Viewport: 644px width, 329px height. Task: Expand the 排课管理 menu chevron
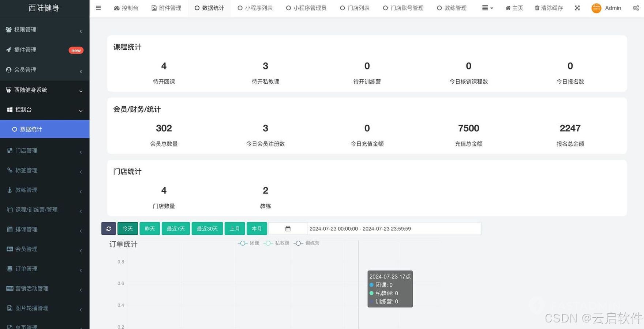80,231
